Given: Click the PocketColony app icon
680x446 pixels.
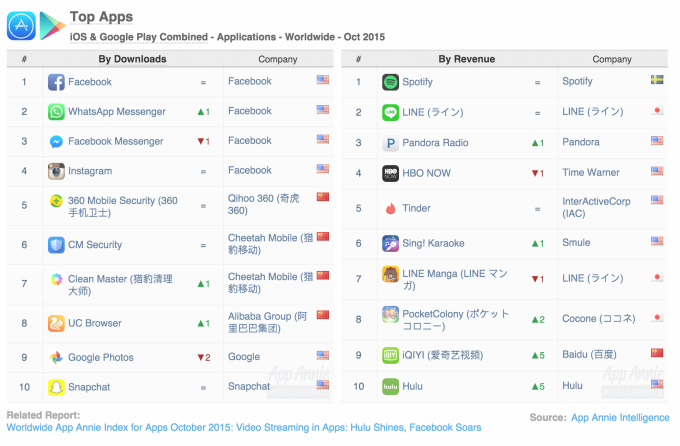Looking at the screenshot, I should click(x=390, y=315).
